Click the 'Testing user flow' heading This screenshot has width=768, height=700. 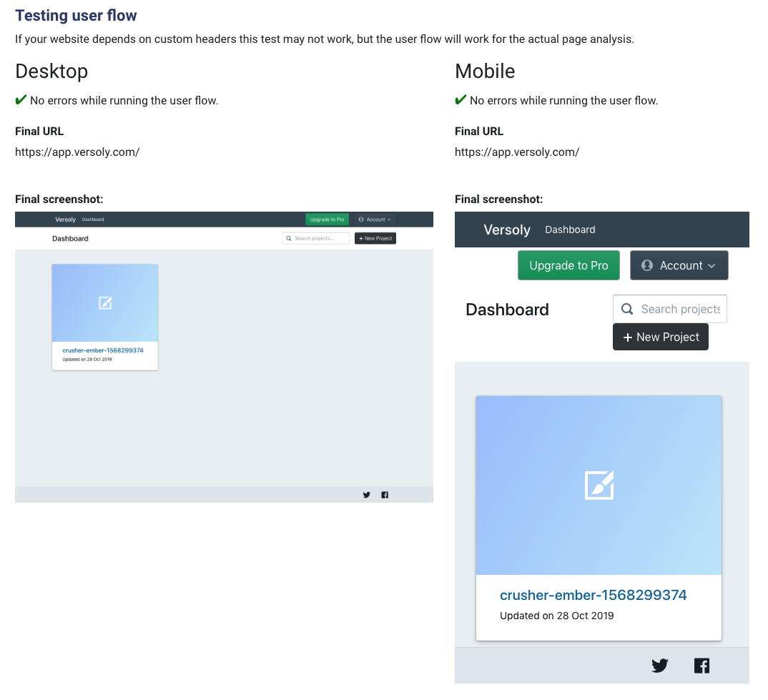76,16
